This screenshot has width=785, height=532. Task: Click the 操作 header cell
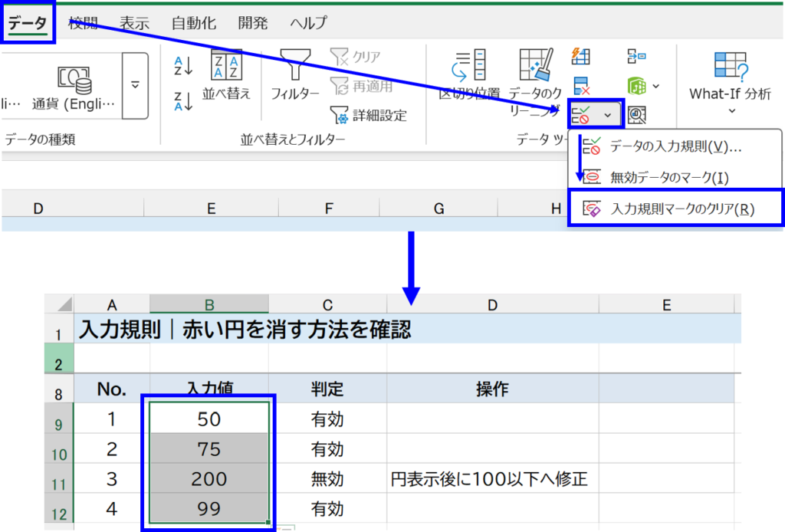pyautogui.click(x=493, y=389)
